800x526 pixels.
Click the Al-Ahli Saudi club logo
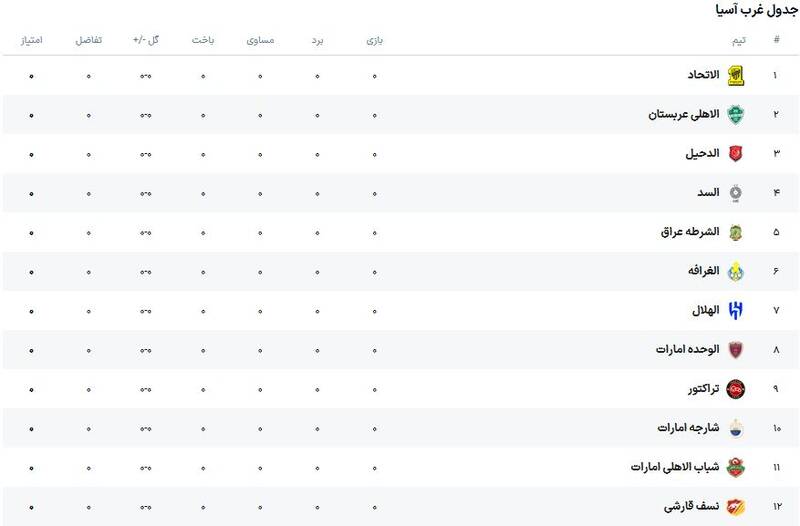[x=735, y=114]
